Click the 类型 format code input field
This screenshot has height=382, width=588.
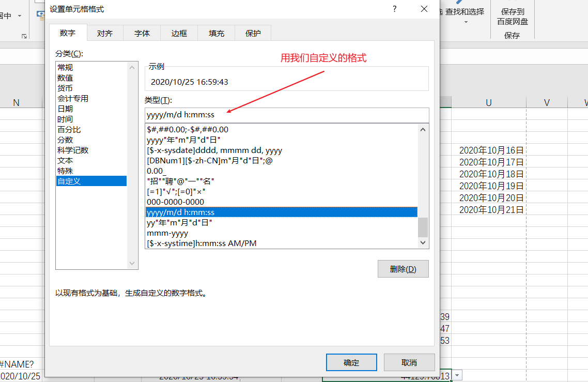(286, 115)
